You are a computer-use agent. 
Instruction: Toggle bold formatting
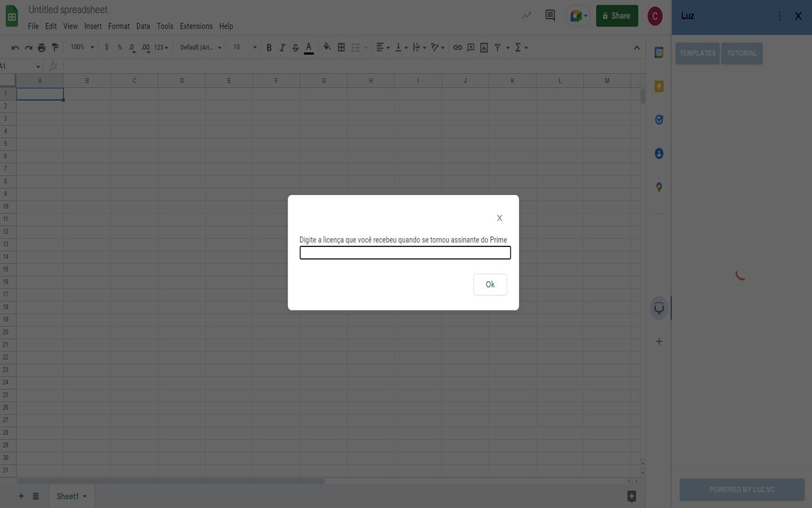[x=269, y=48]
